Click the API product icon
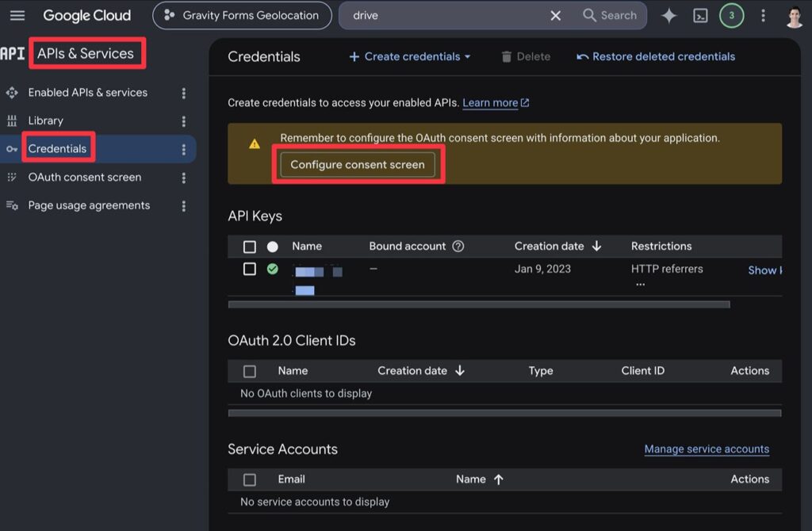 [13, 53]
